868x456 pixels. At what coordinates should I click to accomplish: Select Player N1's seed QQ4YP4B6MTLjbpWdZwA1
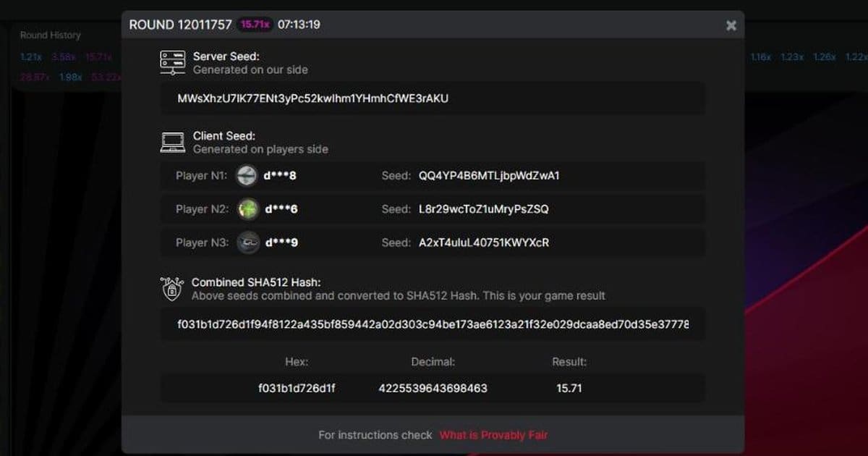(x=489, y=176)
